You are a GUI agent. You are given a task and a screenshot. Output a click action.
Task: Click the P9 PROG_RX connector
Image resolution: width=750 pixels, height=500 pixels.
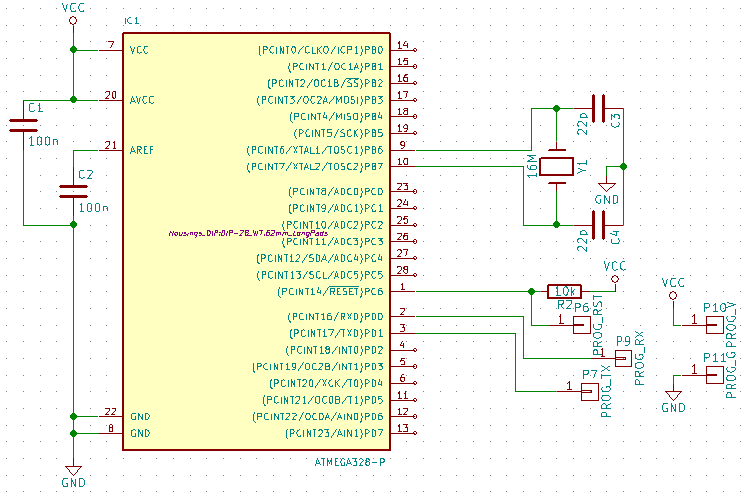point(622,356)
